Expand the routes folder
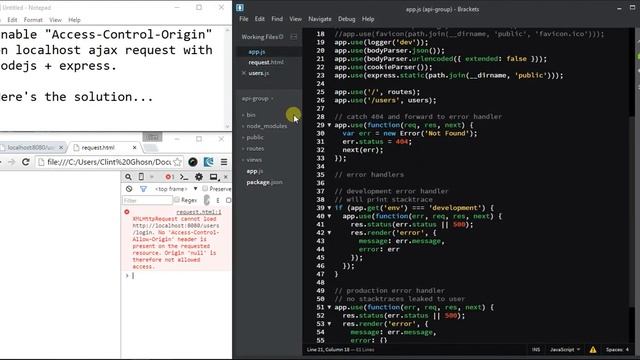The height and width of the screenshot is (360, 640). pos(253,149)
